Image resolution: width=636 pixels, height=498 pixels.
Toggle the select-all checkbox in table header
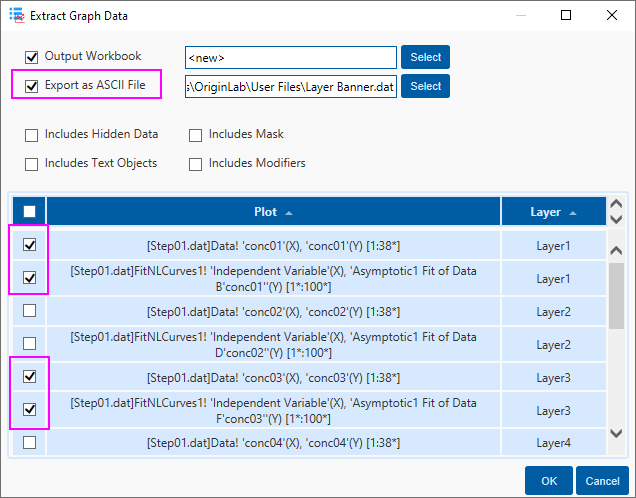coord(29,211)
